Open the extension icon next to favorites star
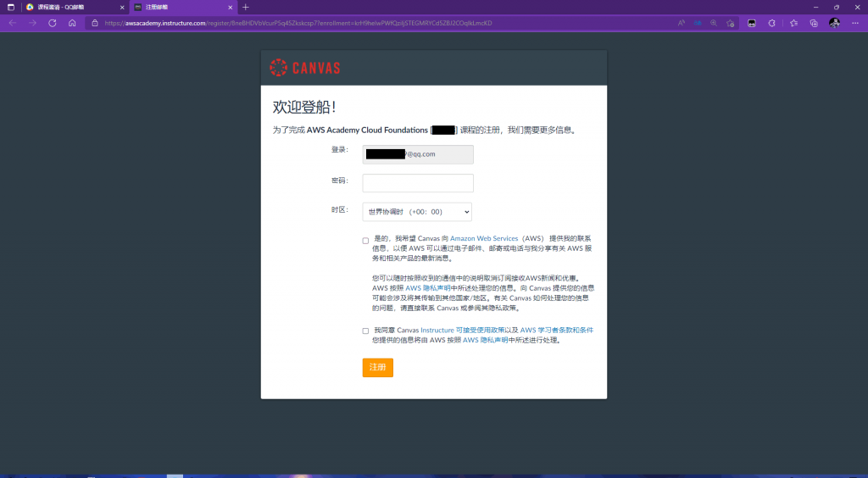 click(x=752, y=23)
